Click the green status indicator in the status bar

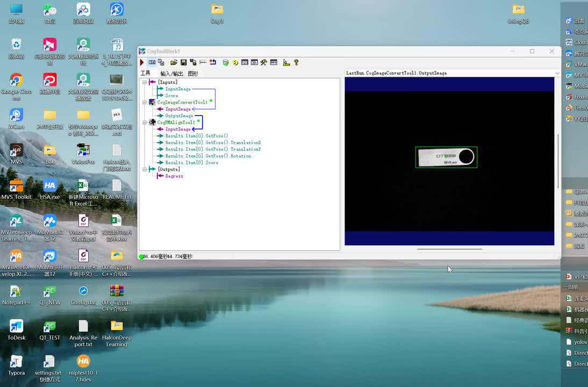coord(141,256)
